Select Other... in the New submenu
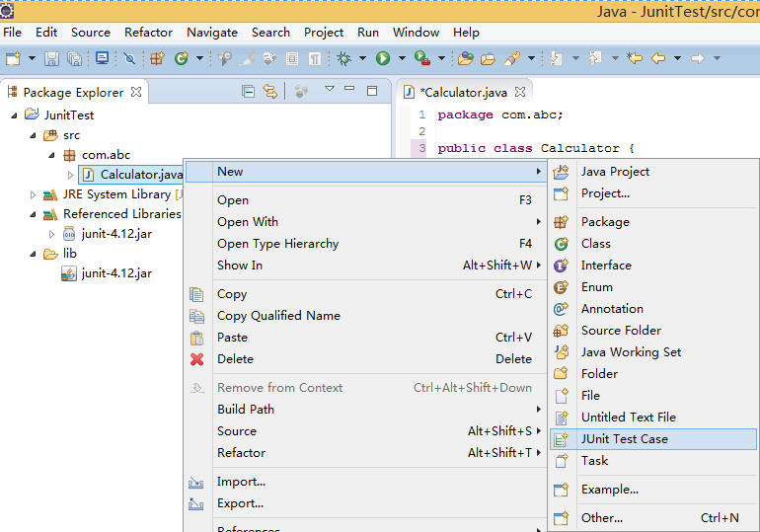 coord(653,518)
